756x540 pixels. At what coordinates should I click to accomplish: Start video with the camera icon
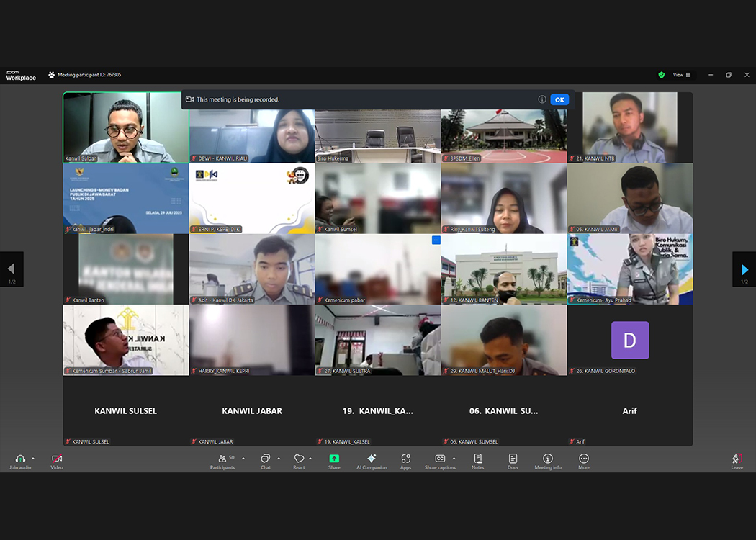[57, 459]
